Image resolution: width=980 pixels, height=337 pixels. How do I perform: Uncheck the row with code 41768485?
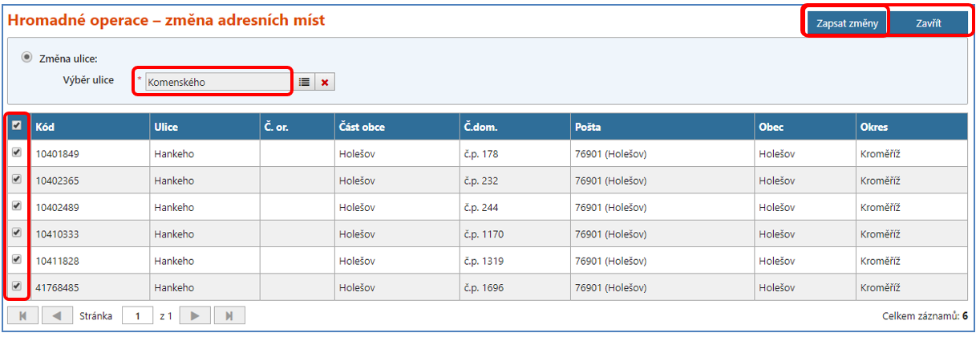[x=18, y=286]
